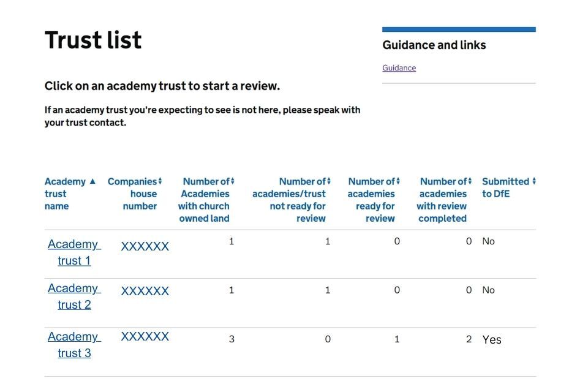Click sort icon for not ready for review column
588x392 pixels.
point(329,181)
